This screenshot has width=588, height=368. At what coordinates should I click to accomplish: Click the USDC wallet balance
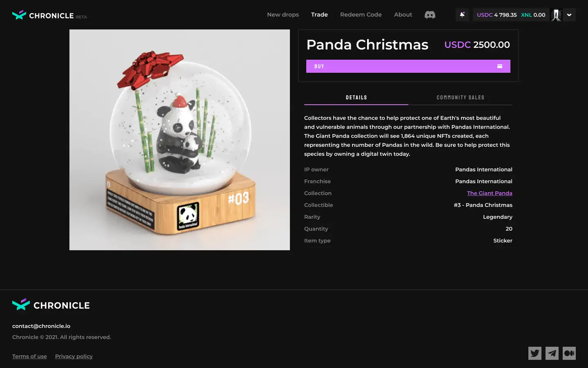(x=497, y=15)
